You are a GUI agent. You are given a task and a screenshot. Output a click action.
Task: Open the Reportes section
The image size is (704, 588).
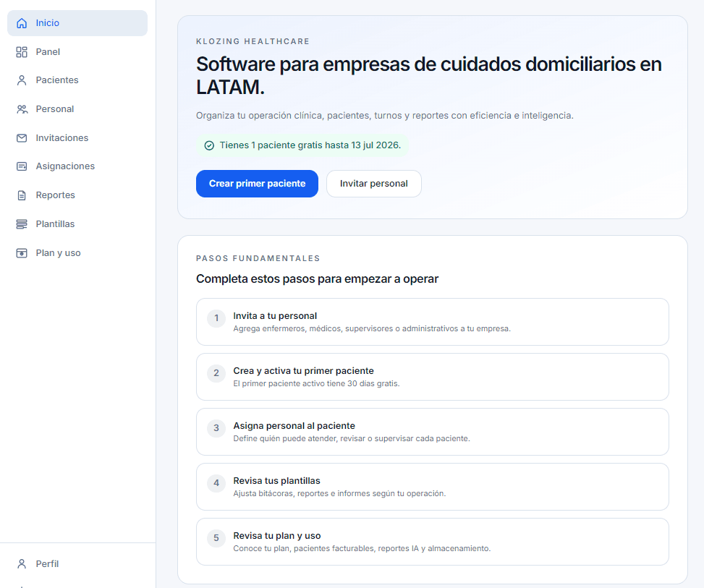pos(77,195)
